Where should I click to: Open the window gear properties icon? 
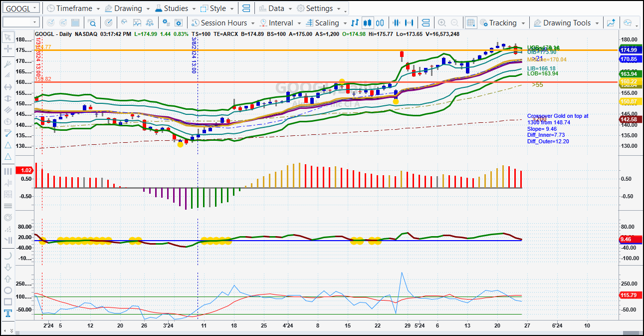click(x=179, y=22)
